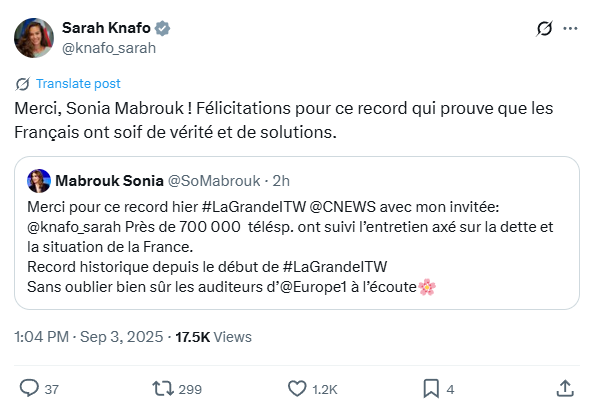Repost the tweet using the retweet icon

coord(163,389)
